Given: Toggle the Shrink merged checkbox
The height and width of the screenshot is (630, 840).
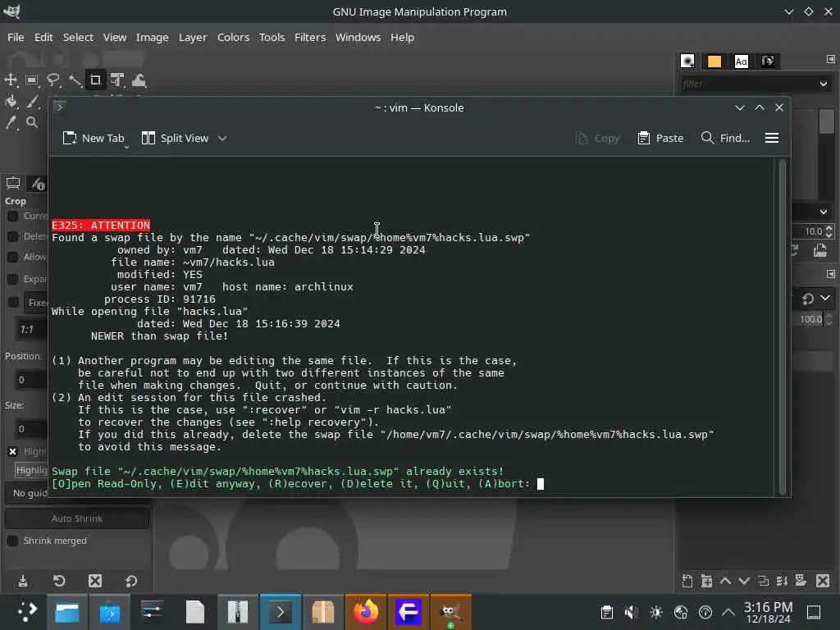Looking at the screenshot, I should point(13,541).
